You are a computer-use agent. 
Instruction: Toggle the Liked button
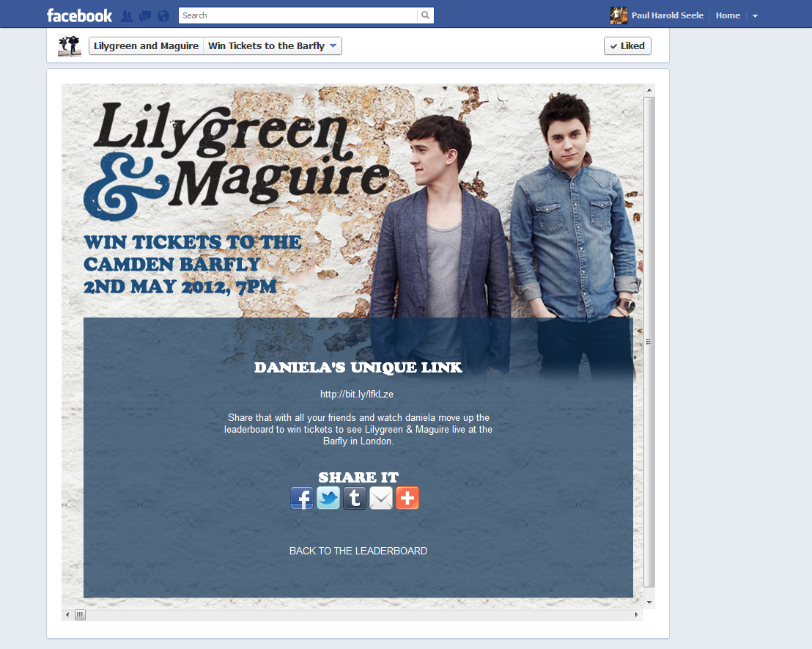point(627,45)
